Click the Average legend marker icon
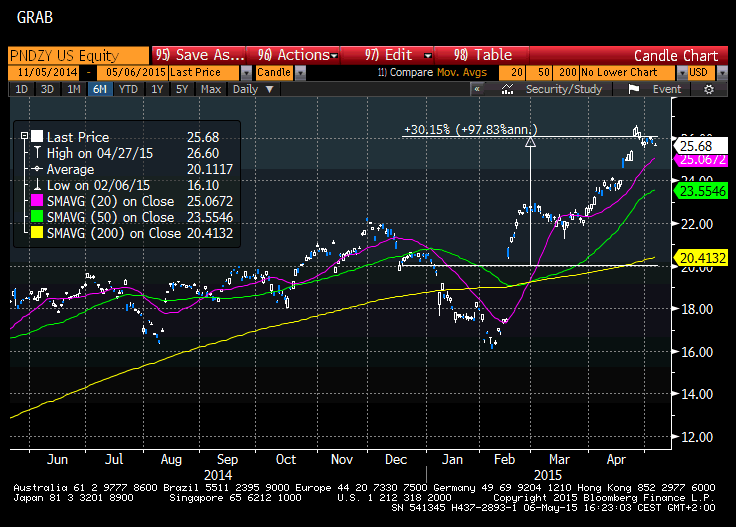736x527 pixels. coord(37,168)
